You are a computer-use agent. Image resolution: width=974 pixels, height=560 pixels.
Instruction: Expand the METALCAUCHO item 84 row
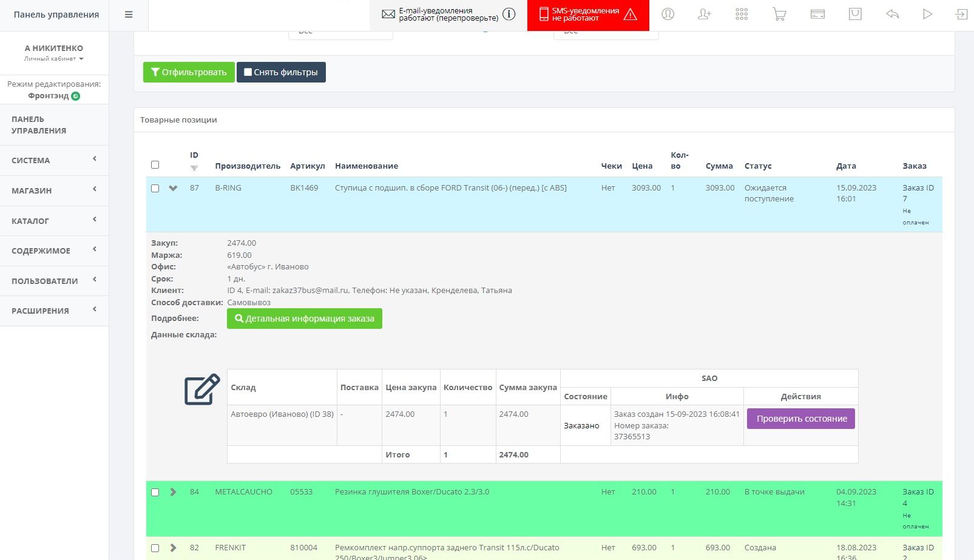point(173,492)
